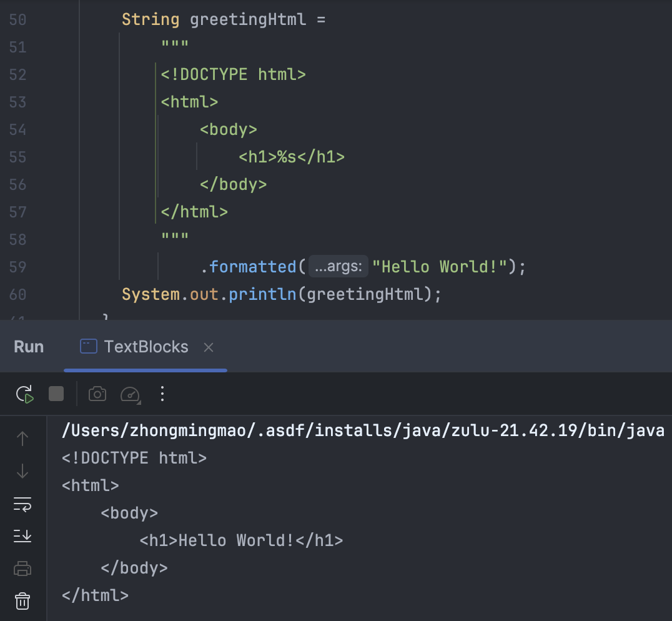Click the formatted method call
This screenshot has height=621, width=672.
pyautogui.click(x=252, y=267)
